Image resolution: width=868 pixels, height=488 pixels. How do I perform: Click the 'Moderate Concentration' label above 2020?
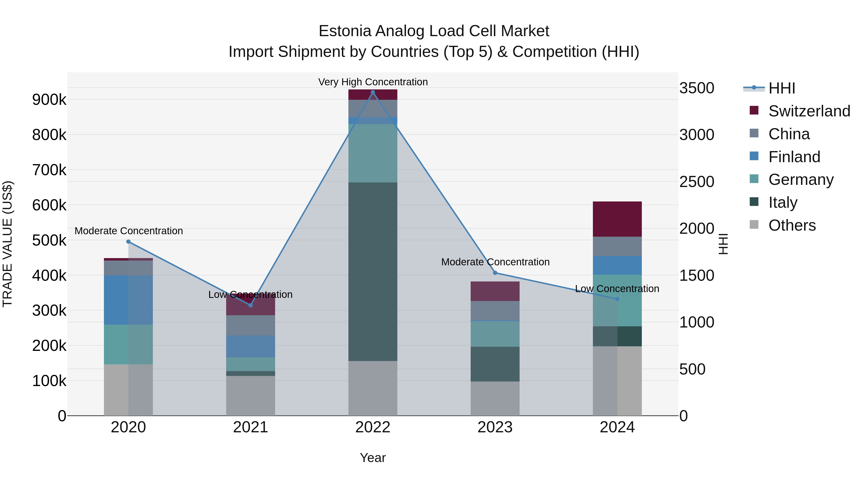[x=129, y=231]
